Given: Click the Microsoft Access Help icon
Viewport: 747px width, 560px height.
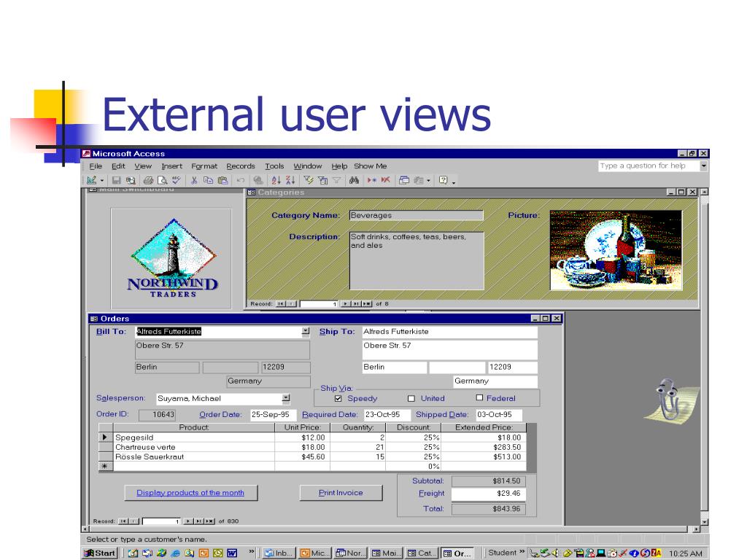Looking at the screenshot, I should [443, 181].
